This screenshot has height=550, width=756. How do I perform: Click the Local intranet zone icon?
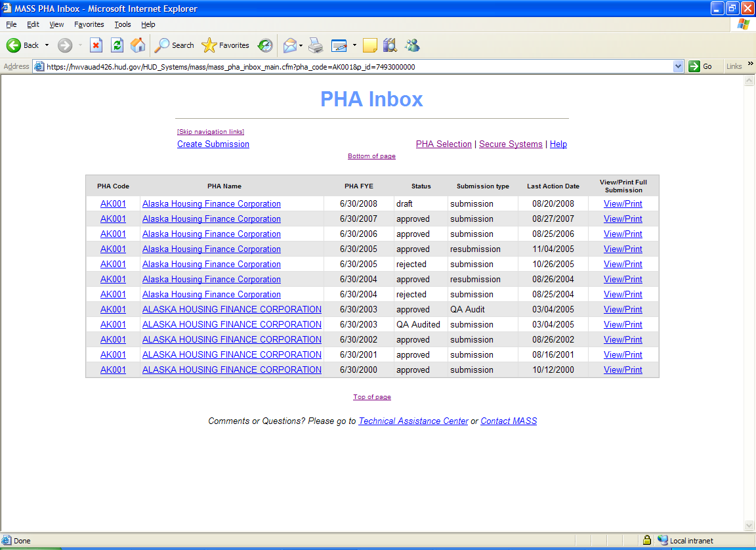pos(662,540)
